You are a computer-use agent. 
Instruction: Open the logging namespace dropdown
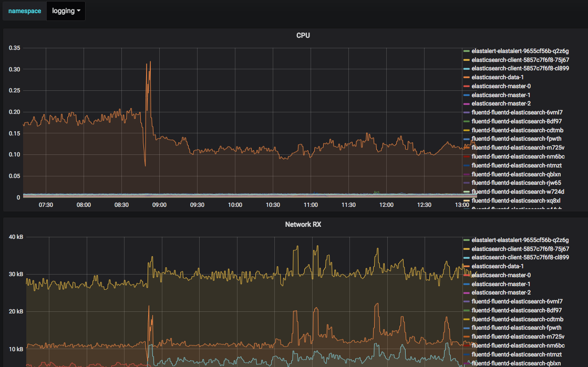point(66,11)
